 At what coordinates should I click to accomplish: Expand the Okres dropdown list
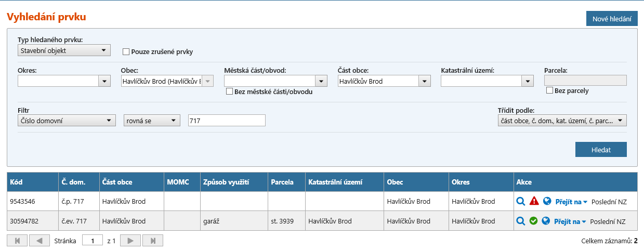point(104,81)
